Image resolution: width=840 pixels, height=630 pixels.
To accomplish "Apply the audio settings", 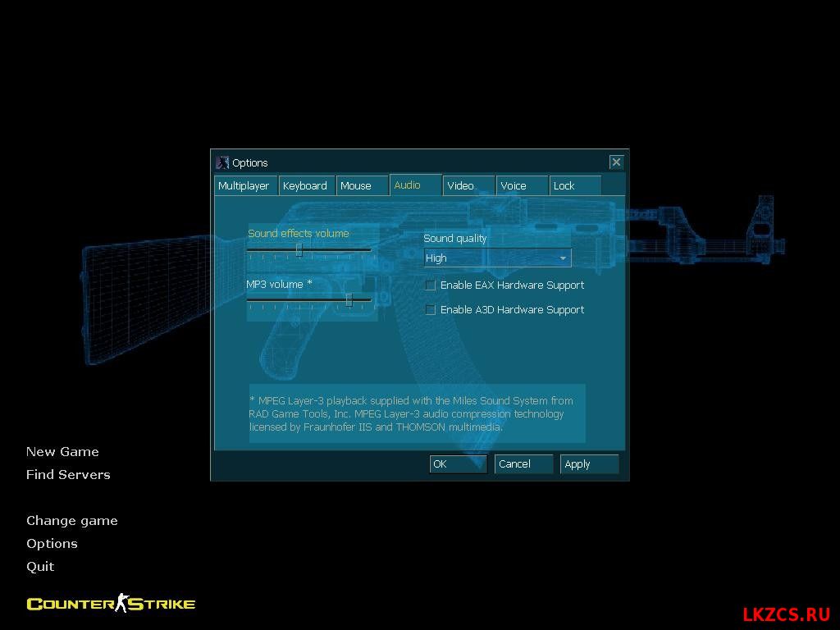I will pos(589,464).
